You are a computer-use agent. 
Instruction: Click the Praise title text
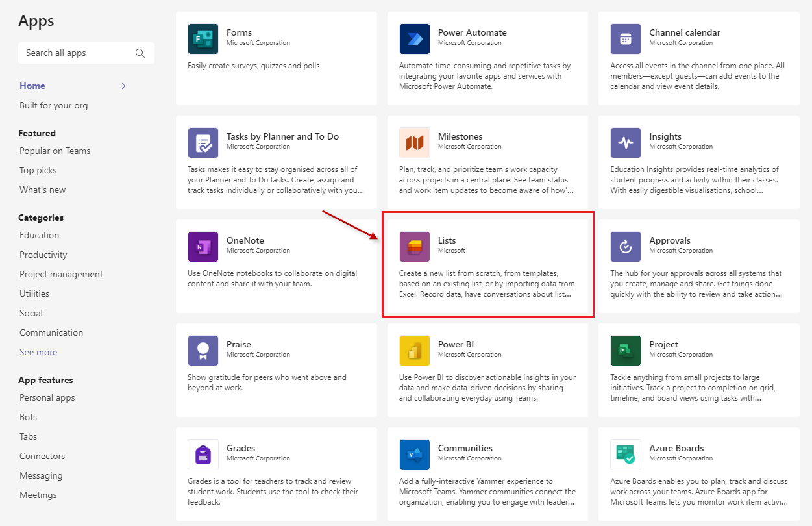pyautogui.click(x=239, y=344)
